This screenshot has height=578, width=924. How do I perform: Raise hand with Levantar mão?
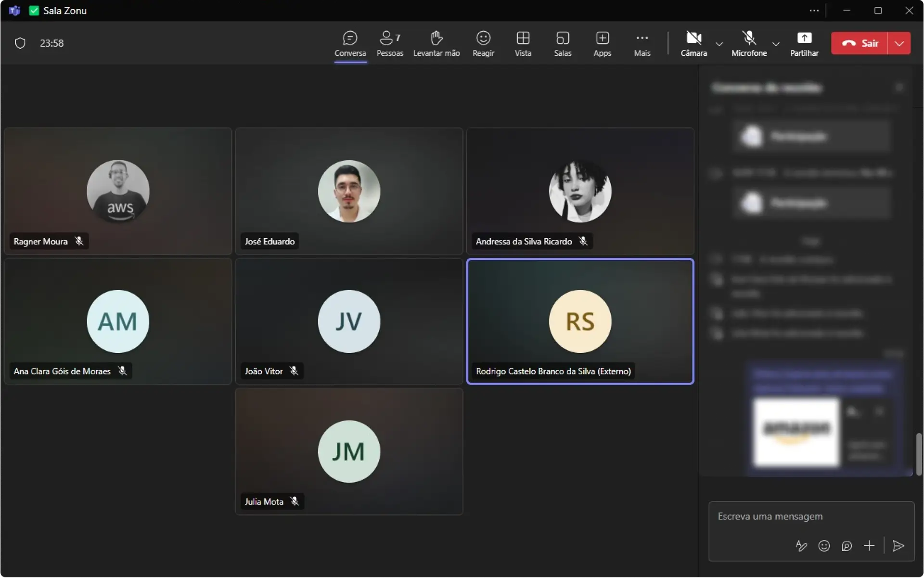[x=436, y=43]
